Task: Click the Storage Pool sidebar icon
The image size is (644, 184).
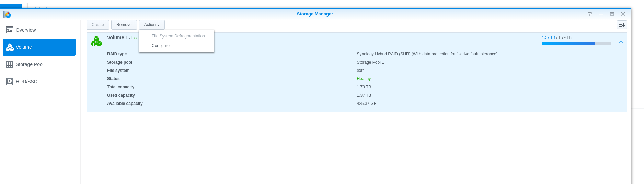Action: click(10, 64)
